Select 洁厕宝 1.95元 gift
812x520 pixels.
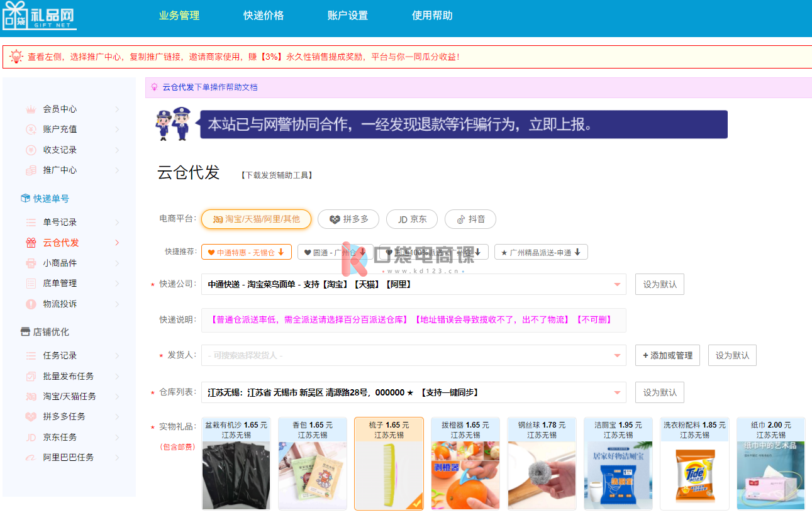click(618, 463)
